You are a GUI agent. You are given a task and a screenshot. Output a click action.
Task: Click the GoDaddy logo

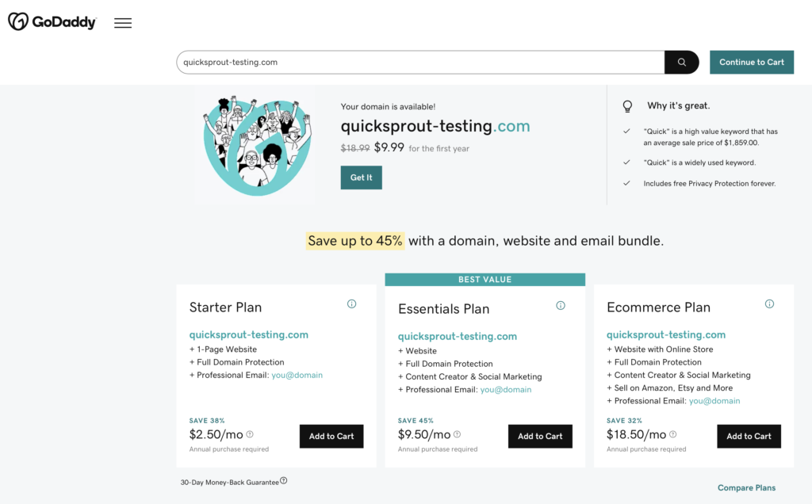click(52, 21)
